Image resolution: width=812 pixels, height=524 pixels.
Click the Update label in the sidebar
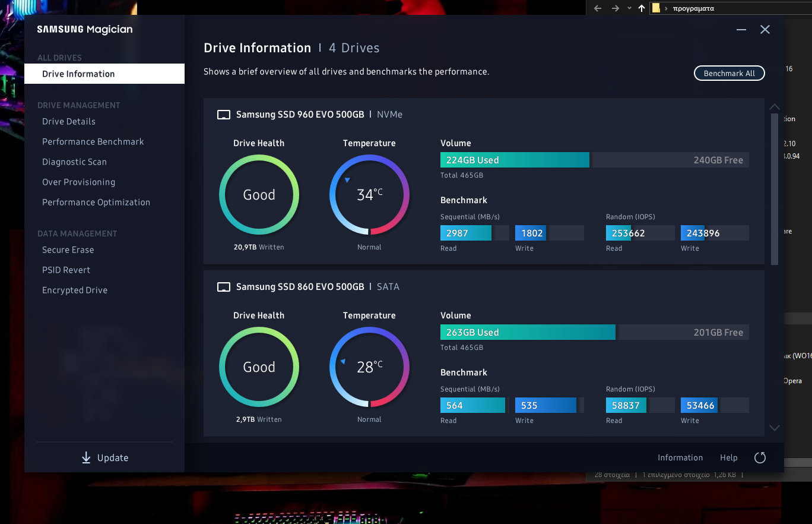click(x=113, y=457)
